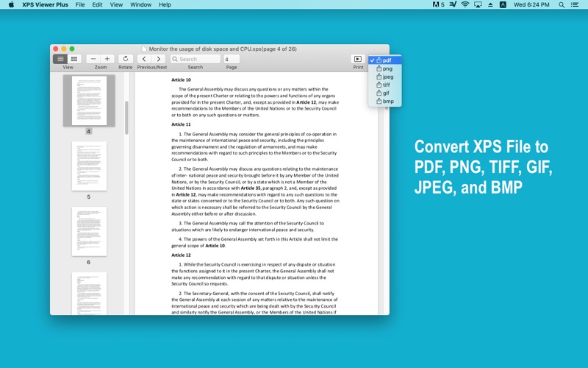Choose gif export format option
Image resolution: width=588 pixels, height=368 pixels.
[x=384, y=93]
